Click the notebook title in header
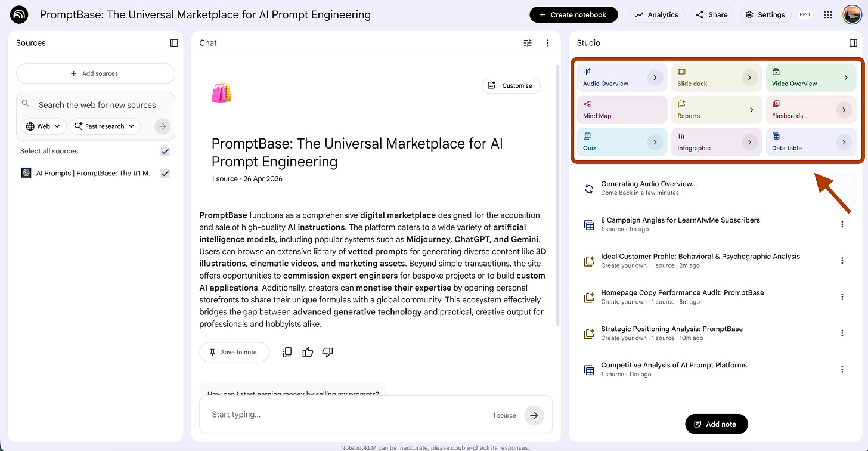 pyautogui.click(x=205, y=15)
